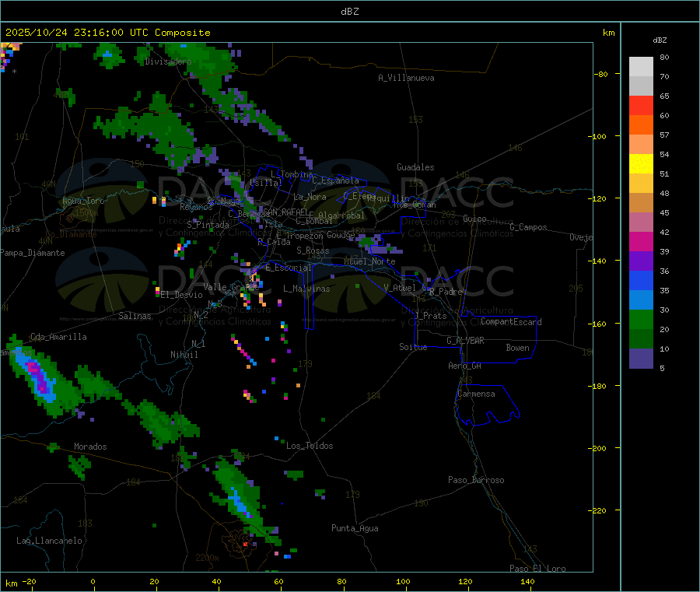Click the Punta_Agua map label
Image resolution: width=700 pixels, height=592 pixels.
point(355,528)
